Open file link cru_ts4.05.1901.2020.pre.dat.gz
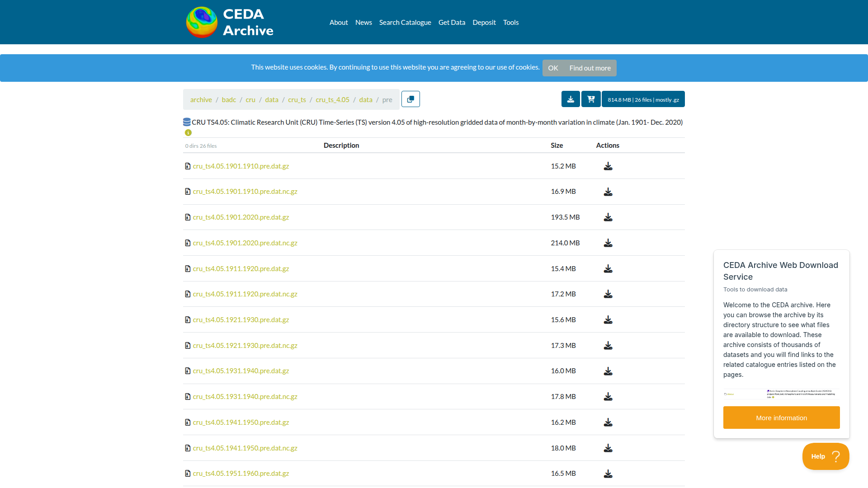Image resolution: width=868 pixels, height=488 pixels. point(241,217)
